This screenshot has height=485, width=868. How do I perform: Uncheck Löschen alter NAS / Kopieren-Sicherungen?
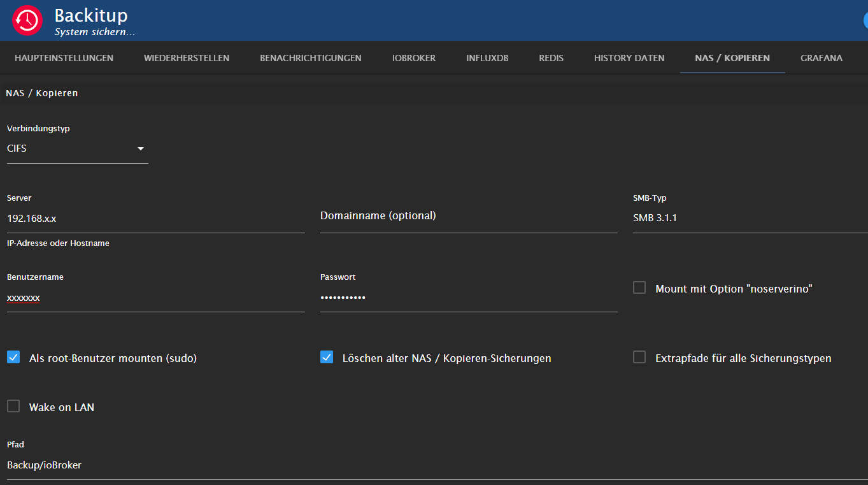pos(327,358)
